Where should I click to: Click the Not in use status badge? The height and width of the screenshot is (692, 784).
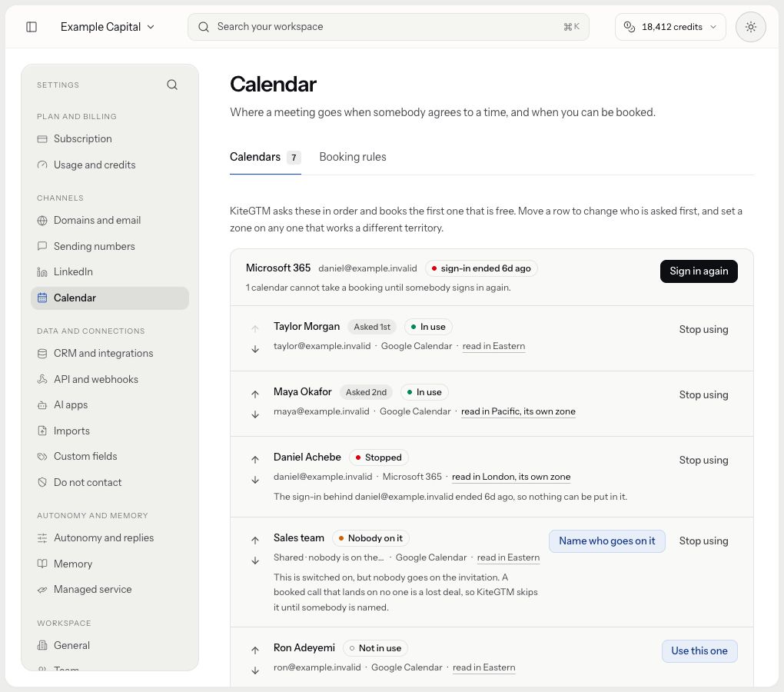375,648
